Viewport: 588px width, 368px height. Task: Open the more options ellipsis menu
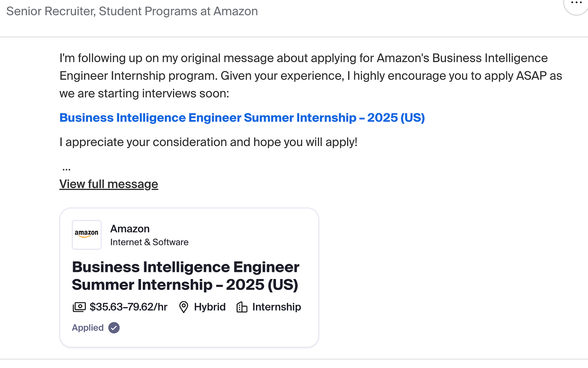coord(577,3)
